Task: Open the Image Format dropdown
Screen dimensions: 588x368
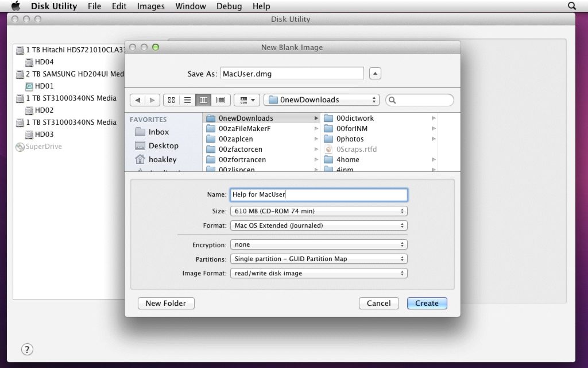Action: 319,273
